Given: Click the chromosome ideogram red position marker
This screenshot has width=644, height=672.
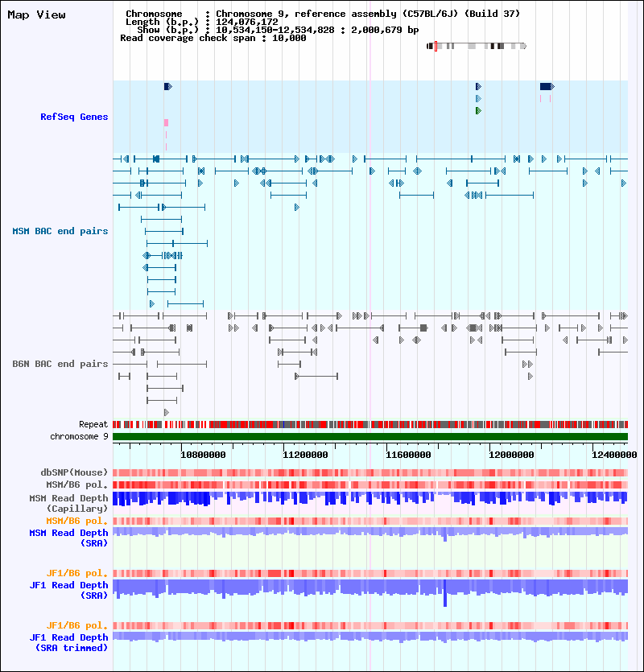Looking at the screenshot, I should [436, 46].
